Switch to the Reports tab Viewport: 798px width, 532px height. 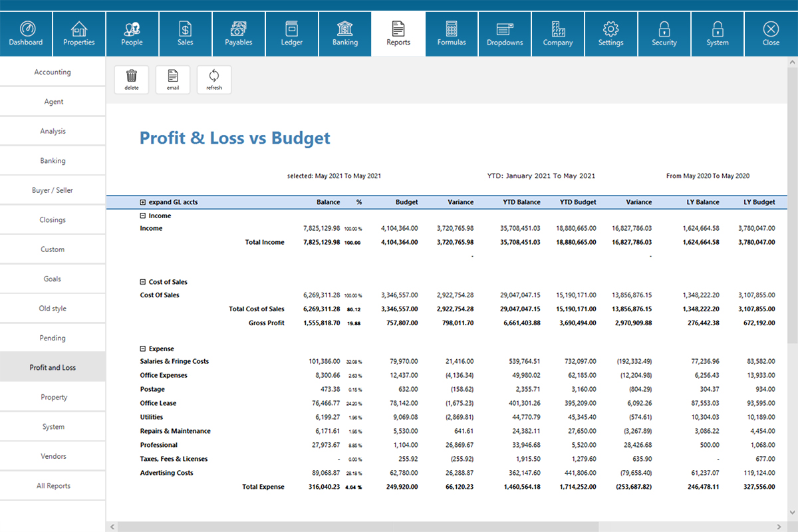[398, 33]
